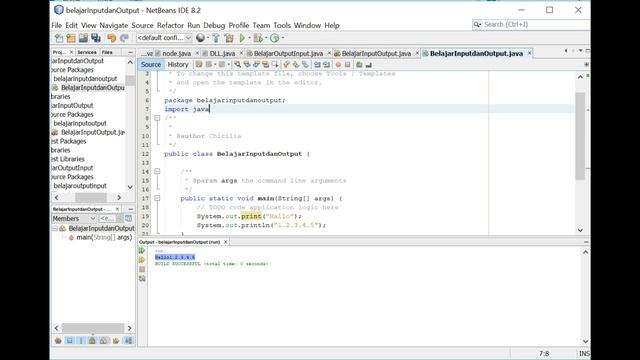640x360 pixels.
Task: Click the globe browser icon in toolbar
Action: click(x=200, y=38)
